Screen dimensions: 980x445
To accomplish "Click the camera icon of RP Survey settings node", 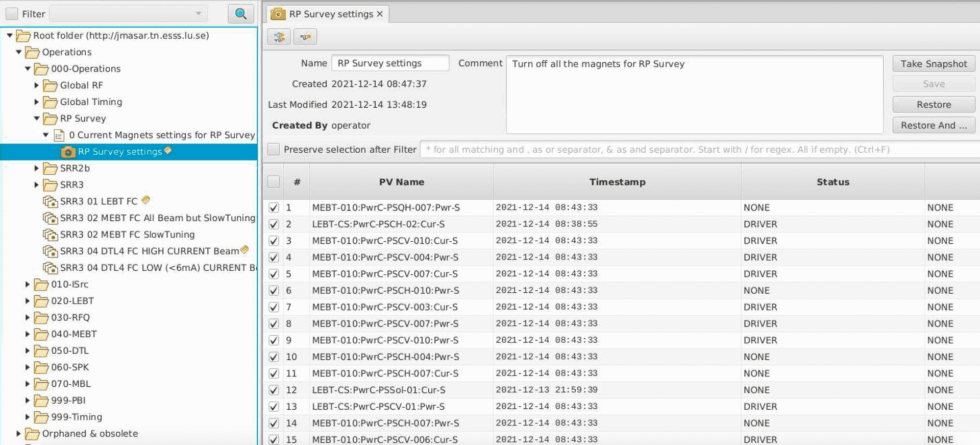I will (68, 152).
